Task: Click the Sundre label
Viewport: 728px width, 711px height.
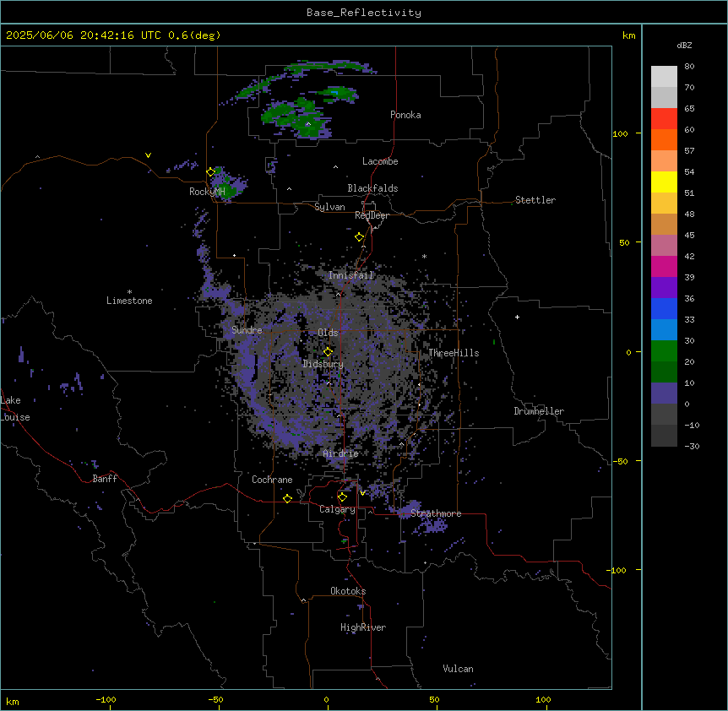Action: click(247, 330)
